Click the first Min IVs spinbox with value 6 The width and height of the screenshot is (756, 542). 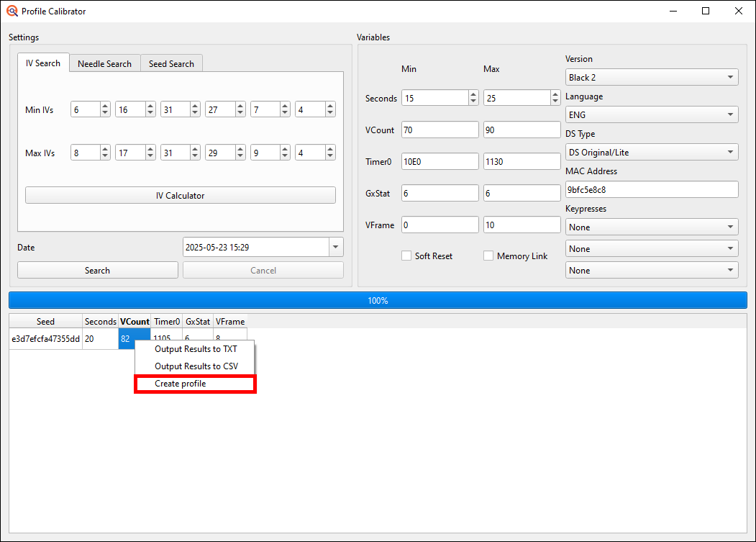[x=90, y=109]
